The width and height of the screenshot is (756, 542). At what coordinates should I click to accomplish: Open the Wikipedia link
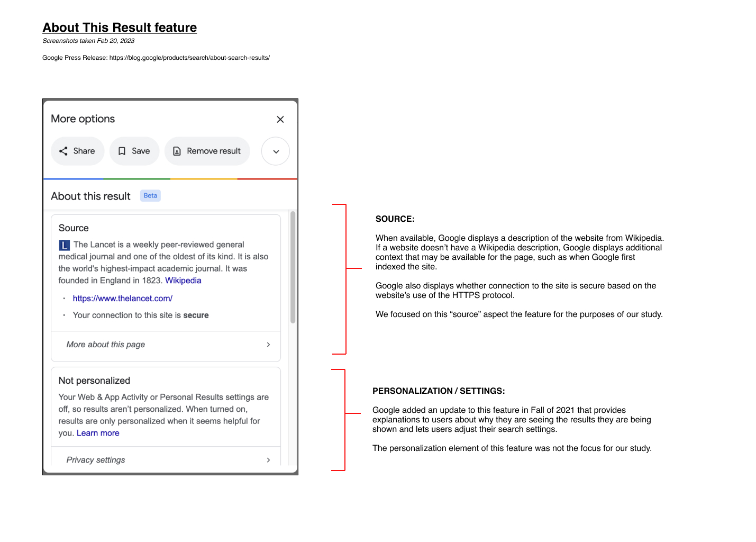(183, 281)
